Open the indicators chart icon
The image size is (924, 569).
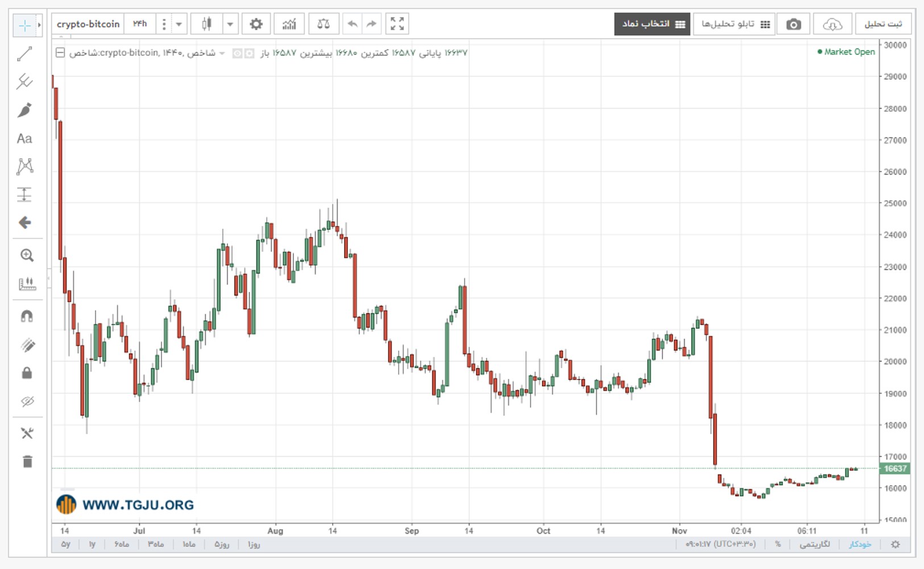(x=289, y=24)
